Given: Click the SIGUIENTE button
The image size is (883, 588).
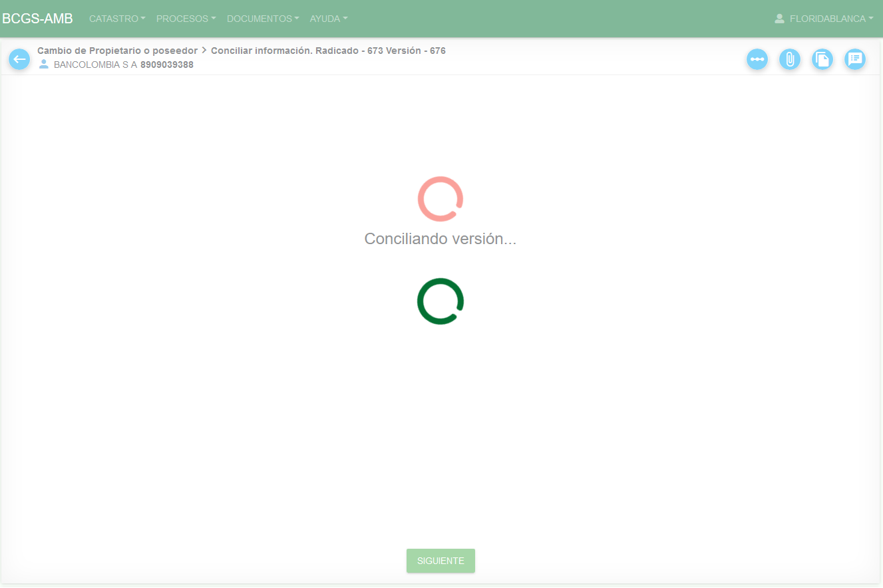Looking at the screenshot, I should coord(441,561).
